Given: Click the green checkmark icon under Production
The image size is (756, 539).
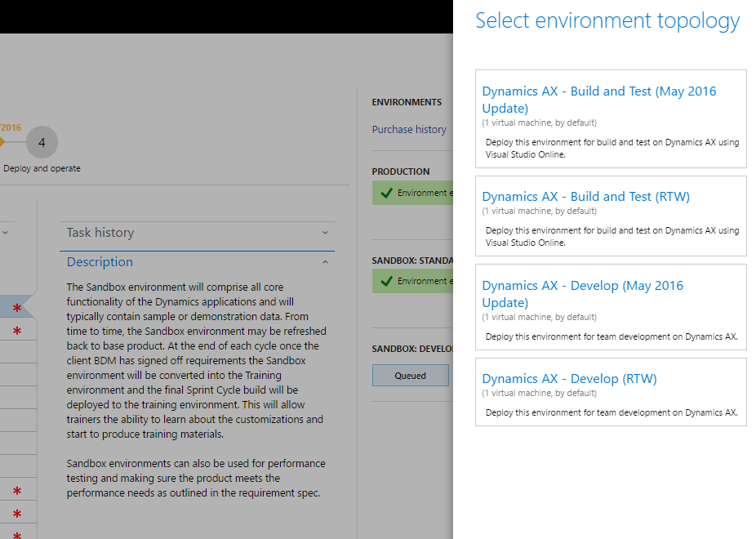Looking at the screenshot, I should pos(385,194).
